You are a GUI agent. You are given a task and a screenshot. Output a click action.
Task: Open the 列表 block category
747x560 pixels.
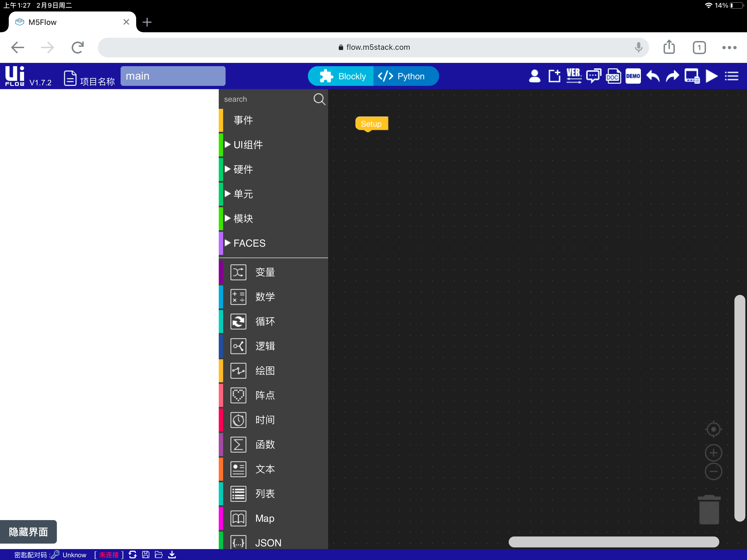point(273,494)
